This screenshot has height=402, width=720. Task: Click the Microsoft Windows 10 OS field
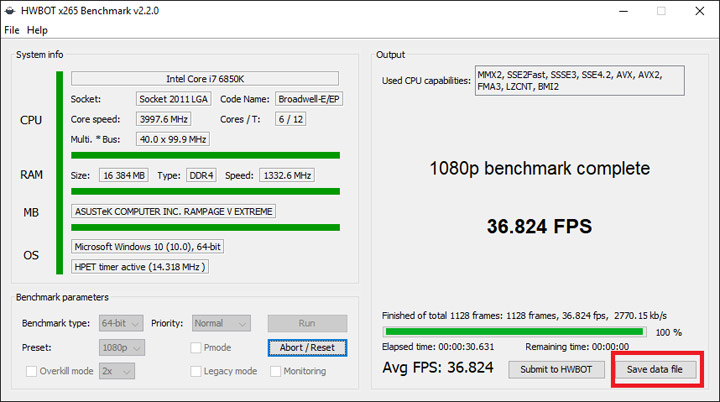click(x=147, y=247)
